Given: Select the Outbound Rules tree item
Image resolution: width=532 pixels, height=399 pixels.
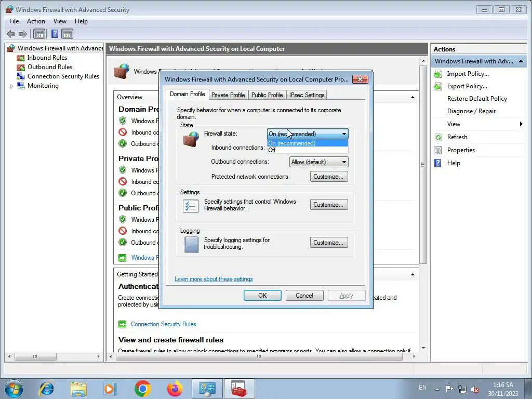Looking at the screenshot, I should 50,67.
